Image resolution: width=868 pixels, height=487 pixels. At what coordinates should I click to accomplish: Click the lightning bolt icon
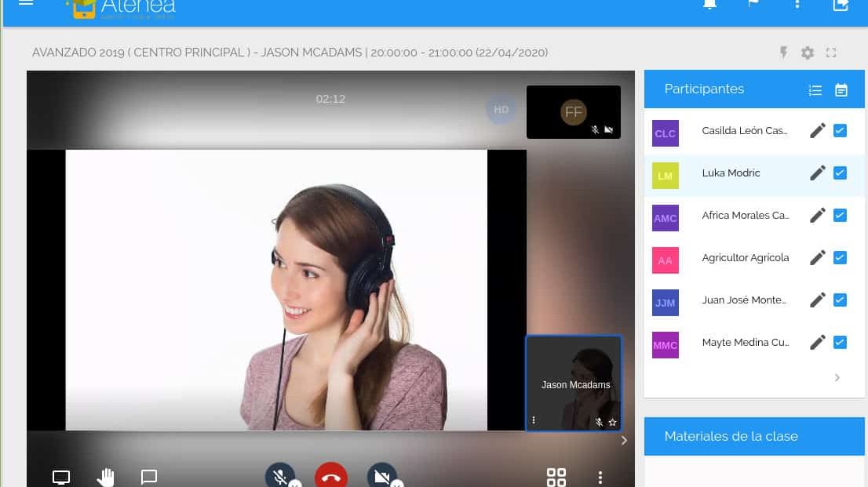[x=783, y=53]
